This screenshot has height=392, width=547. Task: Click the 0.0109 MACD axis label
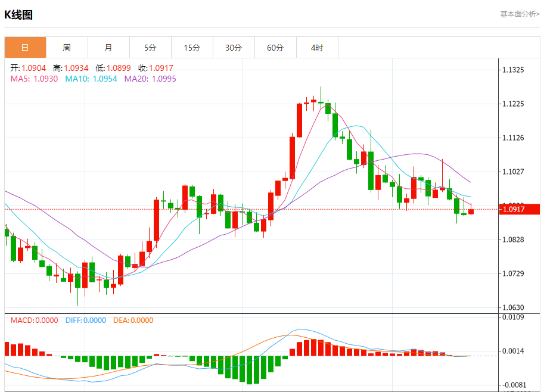pos(513,317)
